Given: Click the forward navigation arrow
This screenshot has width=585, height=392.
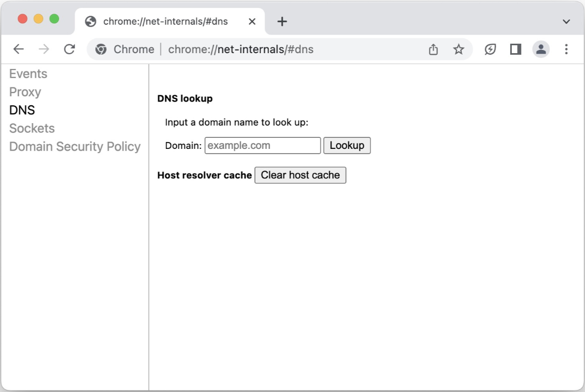Looking at the screenshot, I should (x=44, y=49).
